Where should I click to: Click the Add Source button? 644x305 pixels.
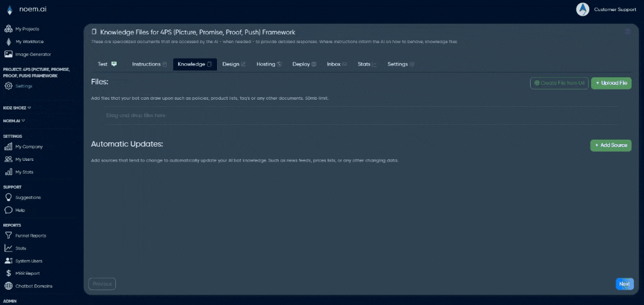tap(611, 145)
